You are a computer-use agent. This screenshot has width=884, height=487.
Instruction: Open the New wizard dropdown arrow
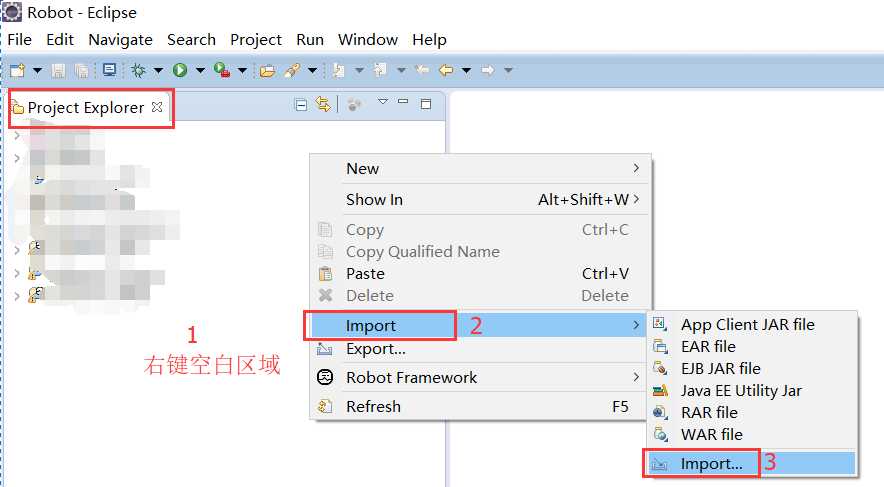point(37,70)
